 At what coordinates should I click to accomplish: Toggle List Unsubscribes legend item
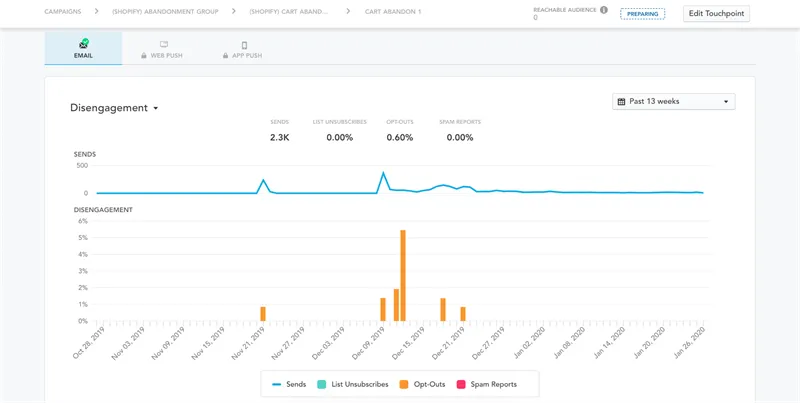353,384
